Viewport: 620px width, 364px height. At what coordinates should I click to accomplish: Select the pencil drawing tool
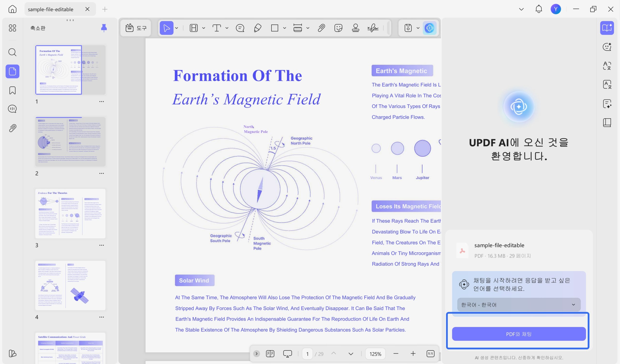coord(257,28)
